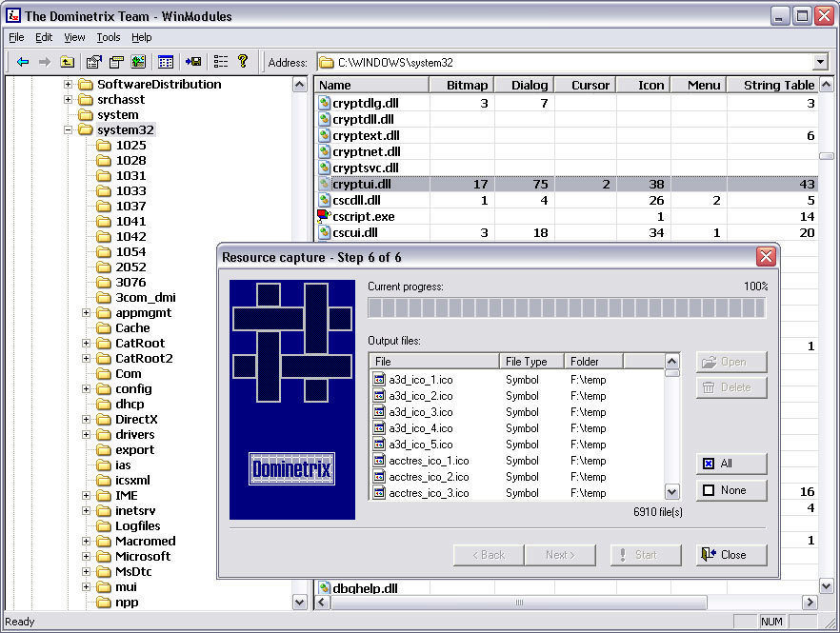Click the grey Forward arrow in toolbar
Image resolution: width=840 pixels, height=633 pixels.
pos(45,62)
